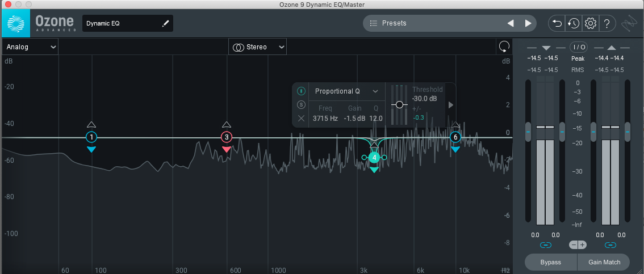Click the Threshold value -30.0 dB
This screenshot has height=274, width=644.
pos(425,99)
